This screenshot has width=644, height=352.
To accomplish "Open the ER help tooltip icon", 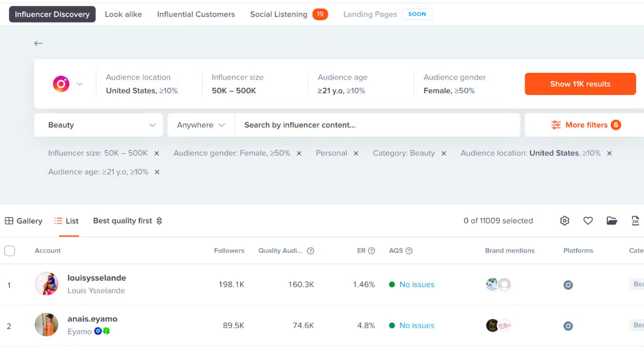I will [372, 251].
